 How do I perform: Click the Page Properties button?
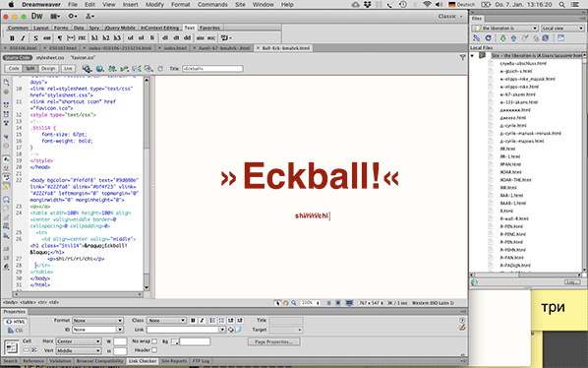[273, 341]
